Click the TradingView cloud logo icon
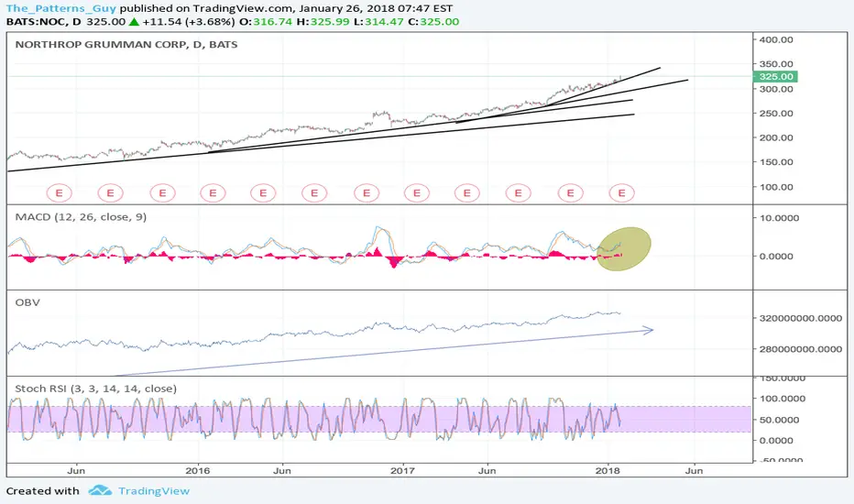854x504 pixels. coord(100,490)
